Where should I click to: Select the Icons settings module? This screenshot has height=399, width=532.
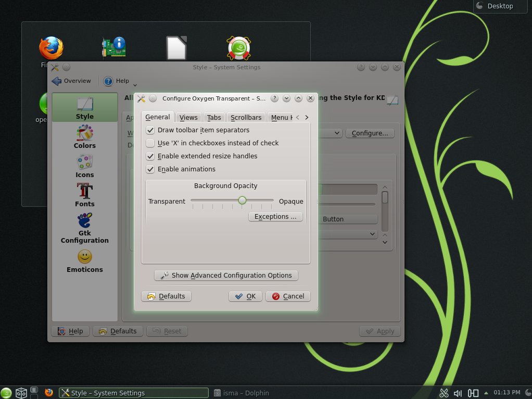[x=84, y=166]
